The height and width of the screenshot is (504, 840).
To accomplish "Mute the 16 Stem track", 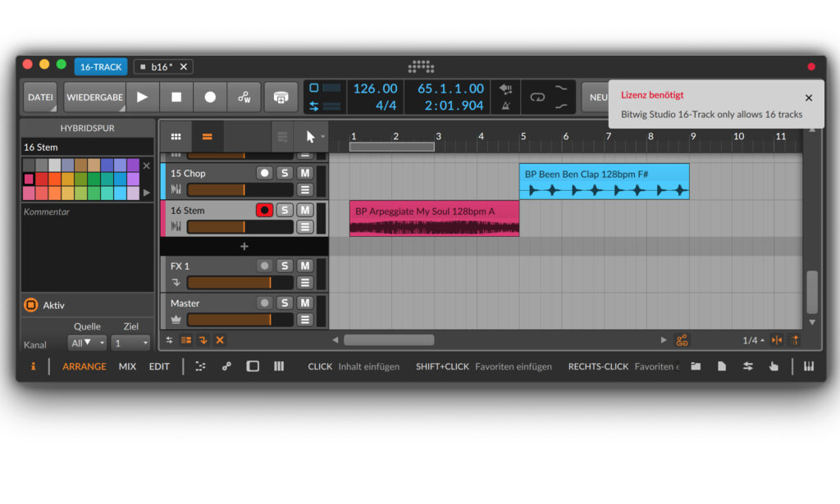I will click(305, 211).
